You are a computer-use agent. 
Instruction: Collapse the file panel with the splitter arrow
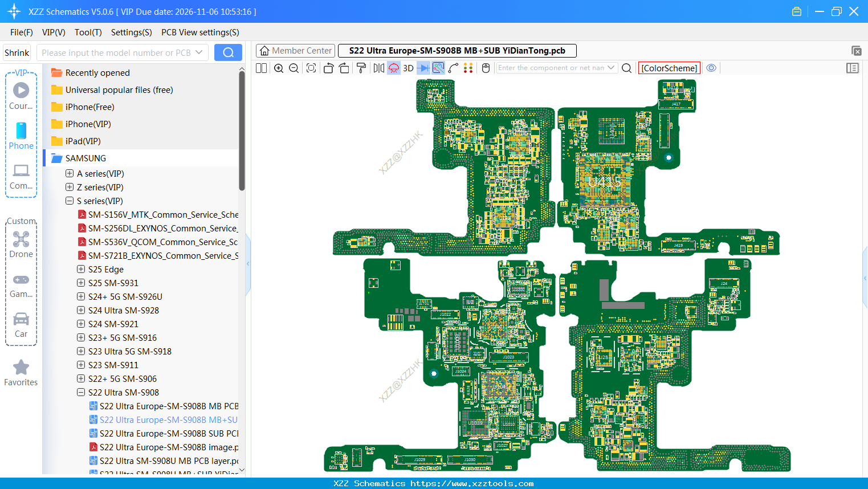(248, 263)
